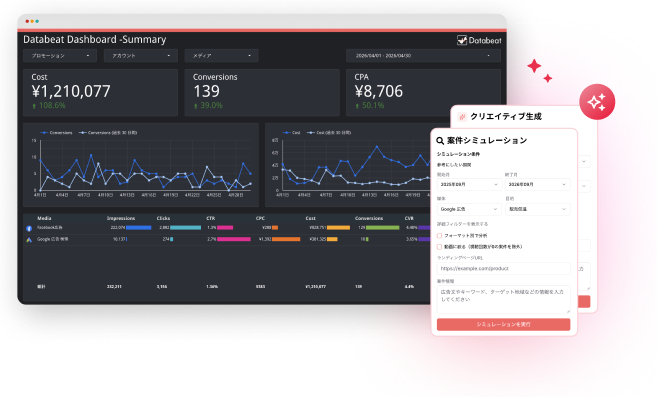Click the green Conversions bar in the Facebook row
The image size is (657, 397).
pyautogui.click(x=383, y=228)
